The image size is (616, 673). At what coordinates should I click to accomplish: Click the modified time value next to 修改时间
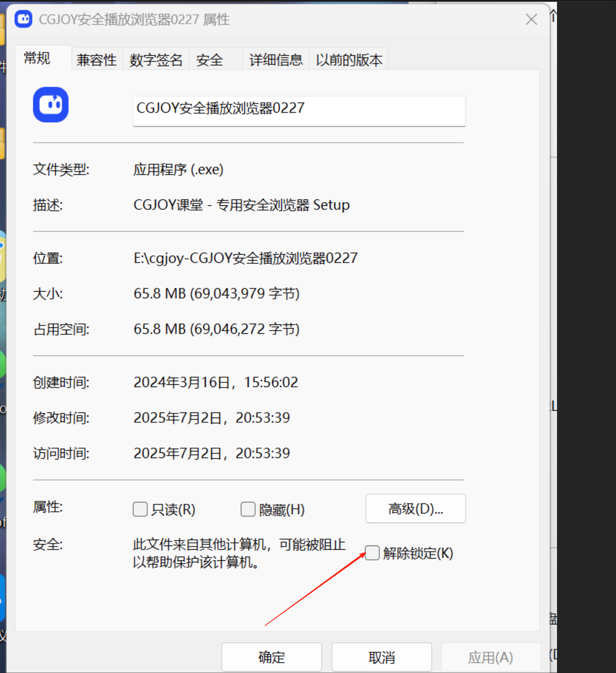pos(211,418)
